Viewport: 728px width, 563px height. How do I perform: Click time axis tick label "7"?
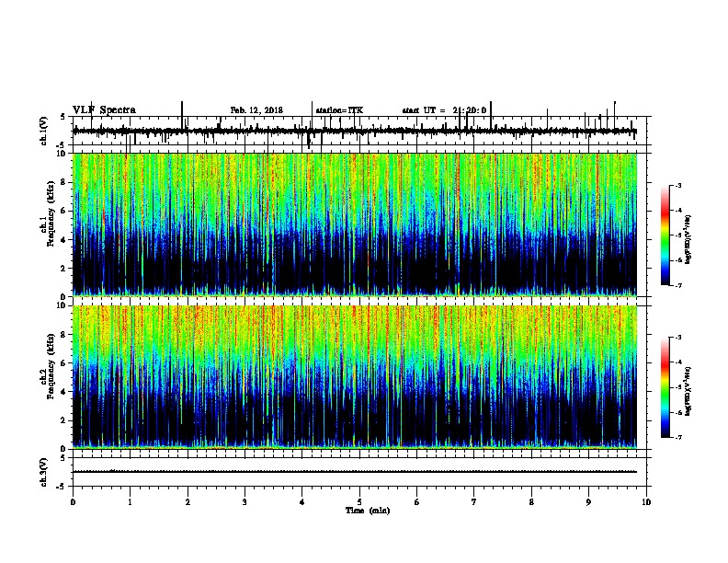tap(474, 502)
